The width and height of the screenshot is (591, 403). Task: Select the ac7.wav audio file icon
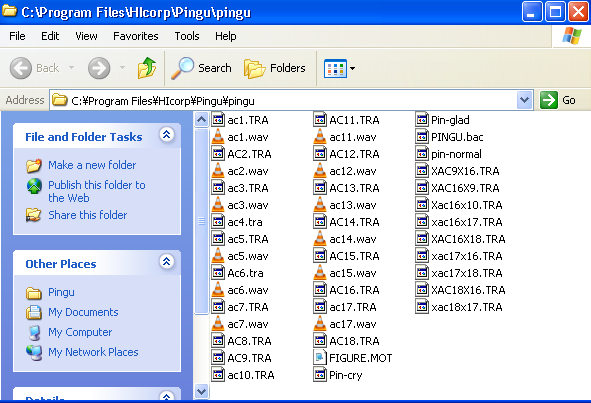pyautogui.click(x=218, y=324)
